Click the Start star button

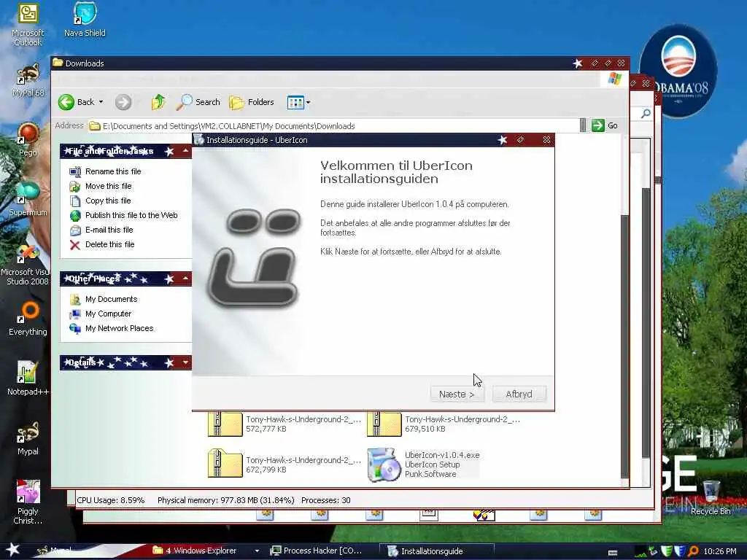[x=12, y=550]
